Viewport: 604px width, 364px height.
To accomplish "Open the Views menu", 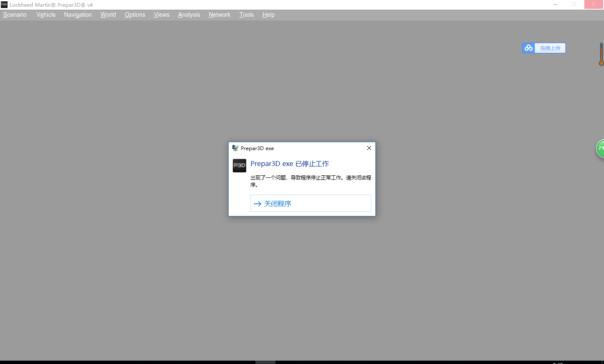I will pos(161,15).
